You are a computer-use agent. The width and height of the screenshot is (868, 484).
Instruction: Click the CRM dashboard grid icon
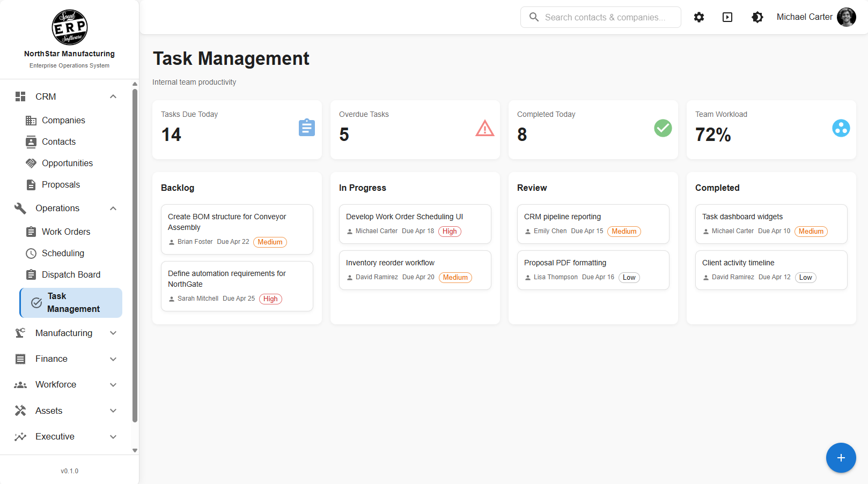pos(20,96)
